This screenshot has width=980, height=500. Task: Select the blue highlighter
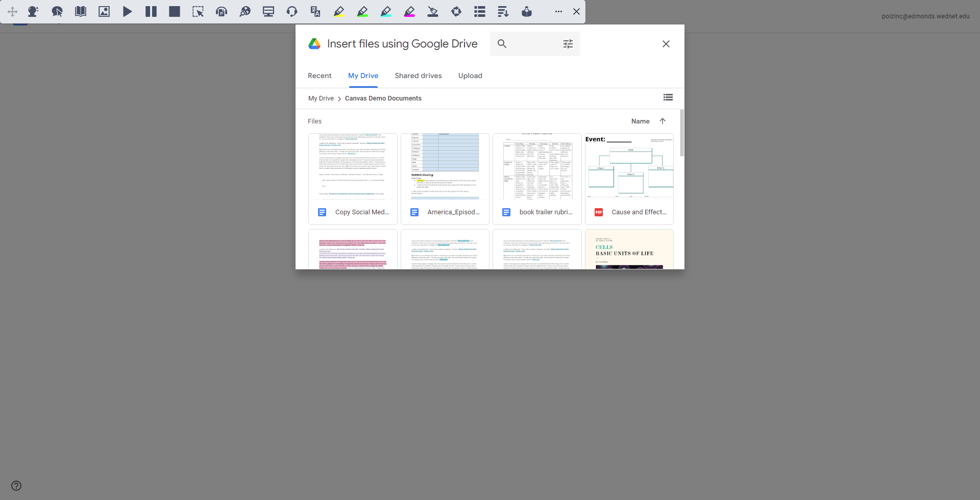point(386,11)
